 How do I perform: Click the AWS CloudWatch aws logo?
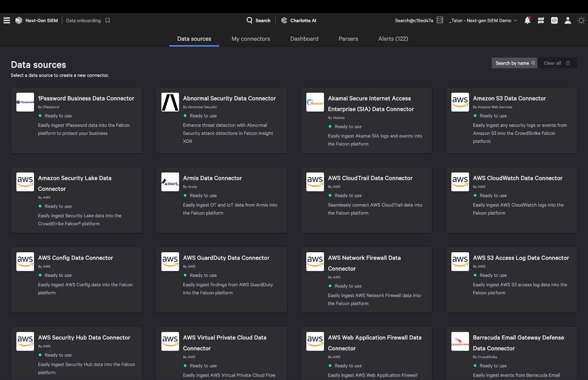coord(460,182)
